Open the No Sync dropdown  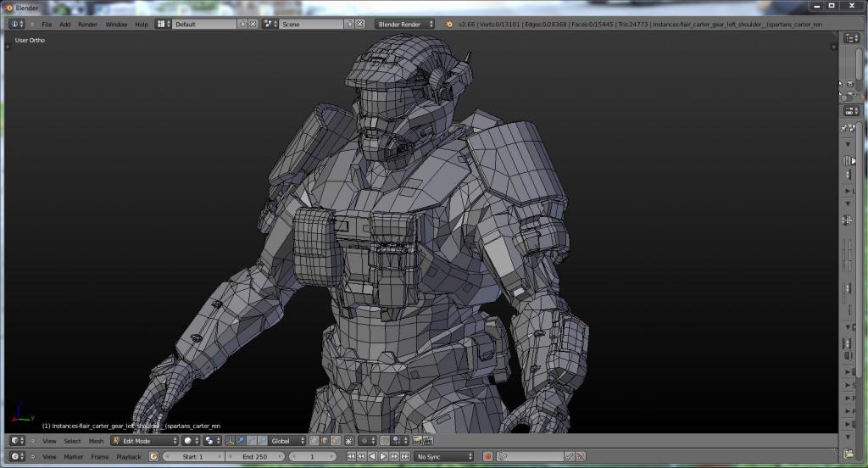[444, 456]
